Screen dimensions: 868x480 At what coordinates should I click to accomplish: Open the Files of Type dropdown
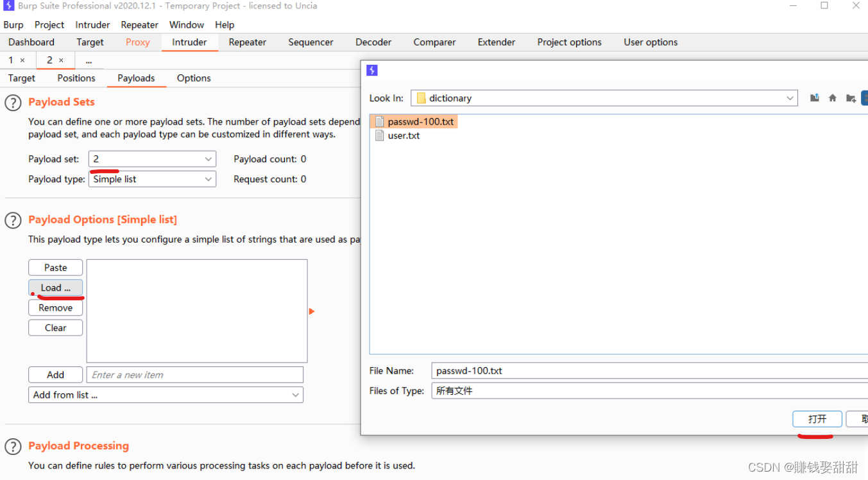(x=649, y=391)
